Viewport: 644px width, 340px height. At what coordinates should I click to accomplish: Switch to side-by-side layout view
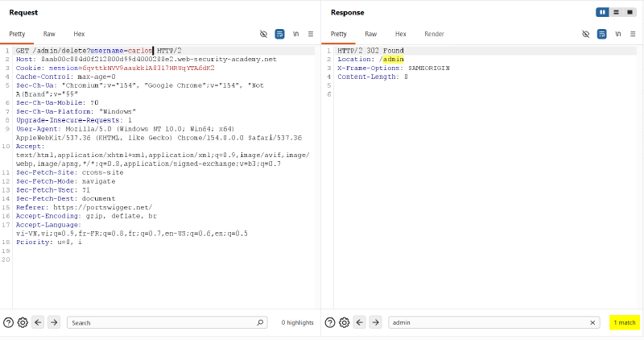[602, 12]
